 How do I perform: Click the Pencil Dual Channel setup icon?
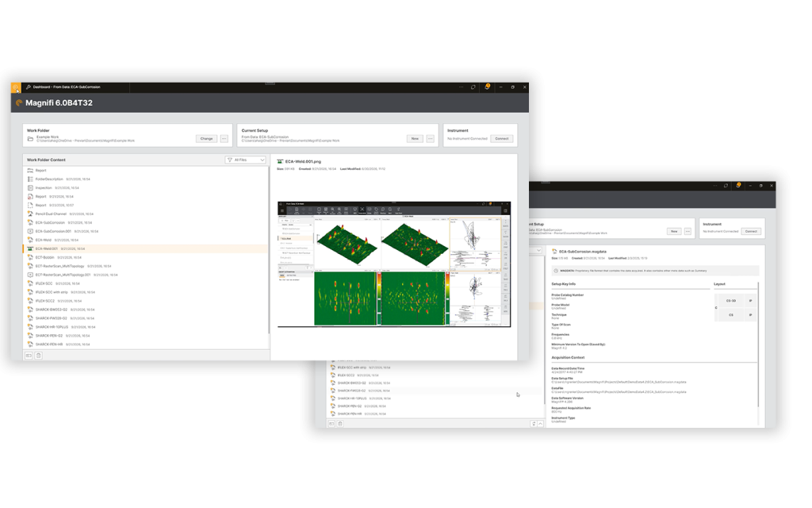[x=30, y=214]
